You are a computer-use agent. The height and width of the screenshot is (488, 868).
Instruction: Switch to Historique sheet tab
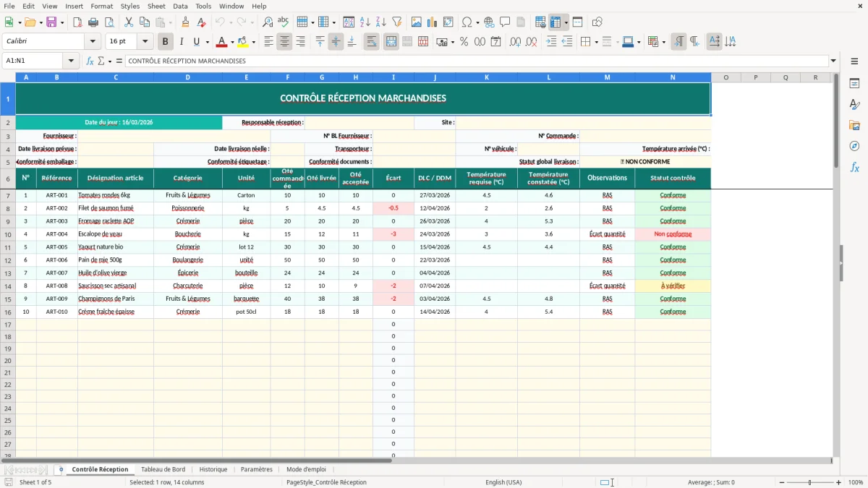coord(213,469)
